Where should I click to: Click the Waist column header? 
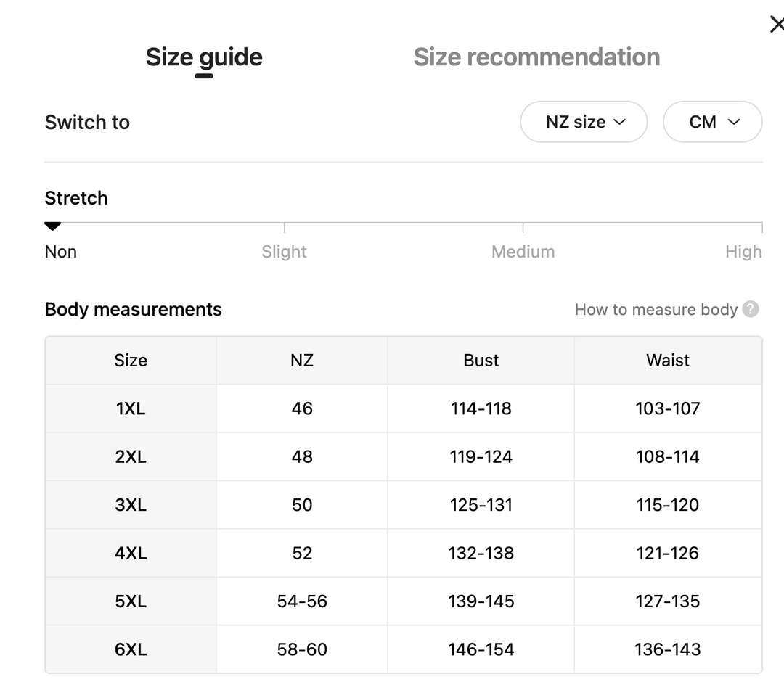click(668, 361)
